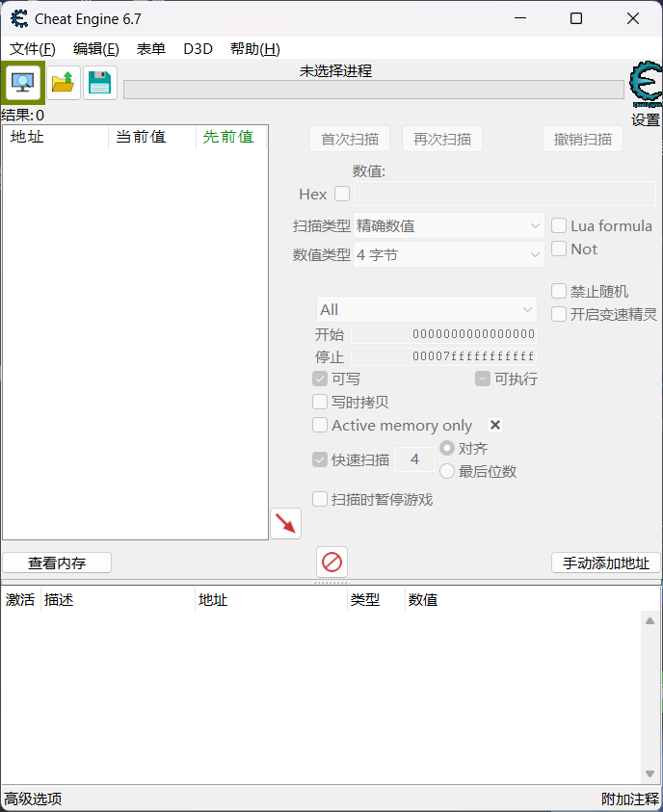Image resolution: width=663 pixels, height=812 pixels.
Task: Click the 设置 label under the logo
Action: pyautogui.click(x=646, y=120)
